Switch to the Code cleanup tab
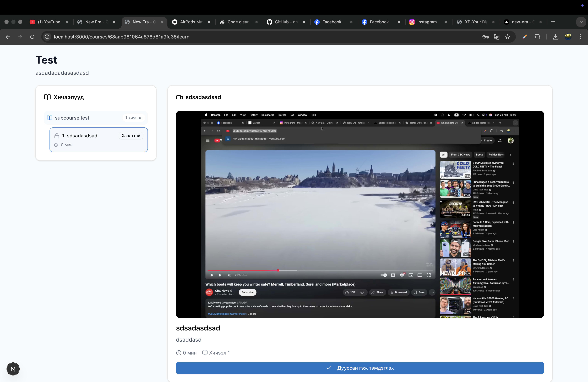This screenshot has width=588, height=382. (239, 22)
